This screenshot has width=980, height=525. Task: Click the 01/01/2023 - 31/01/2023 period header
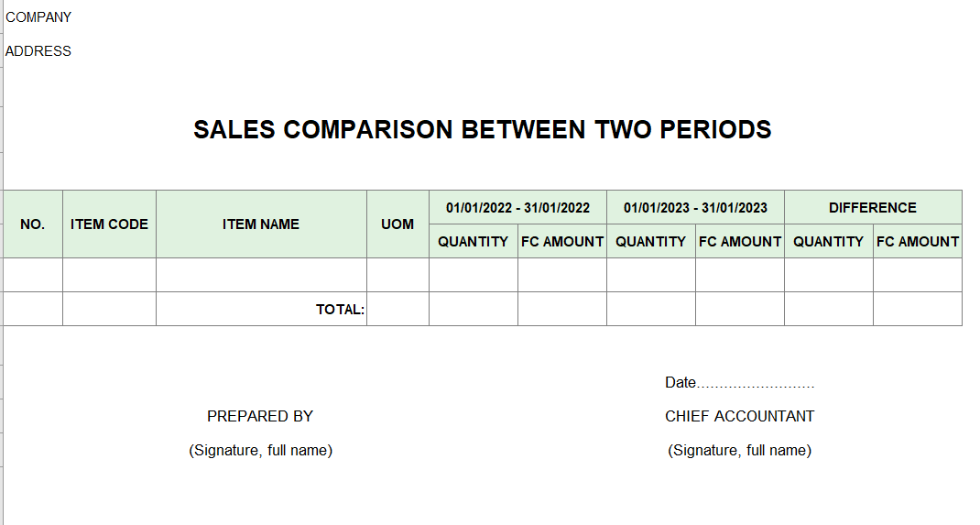[x=695, y=207]
